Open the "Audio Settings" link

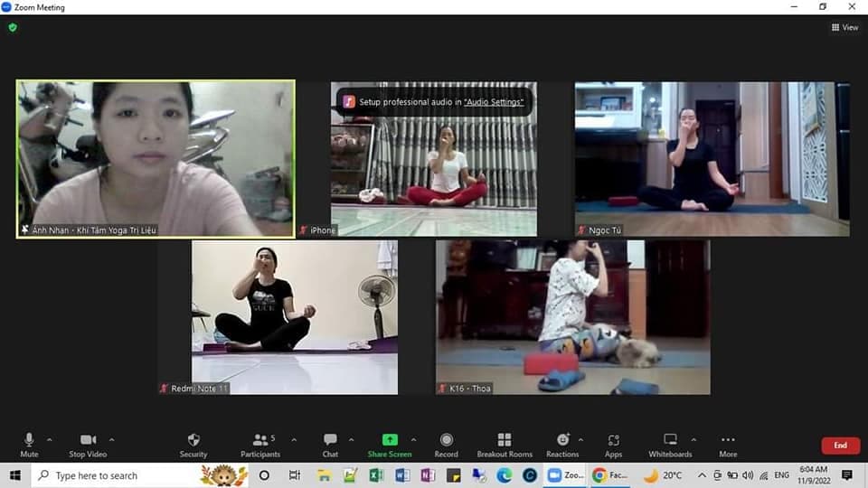pyautogui.click(x=494, y=102)
